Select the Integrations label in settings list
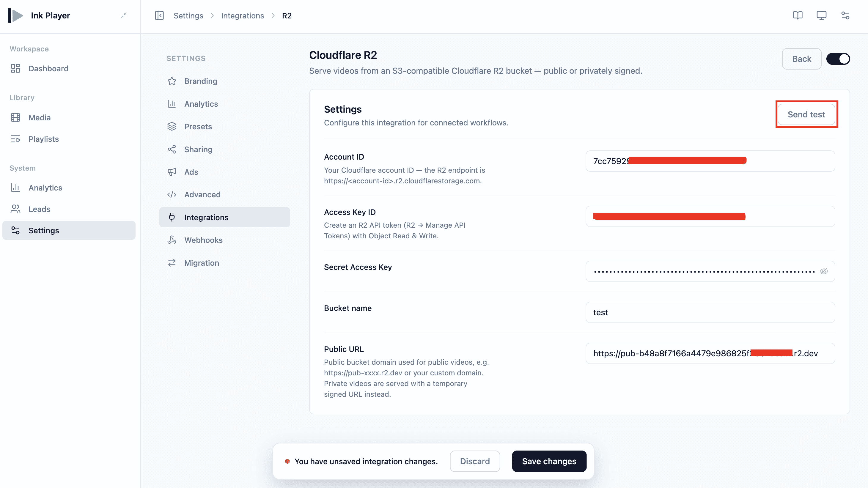The width and height of the screenshot is (868, 488). pyautogui.click(x=206, y=217)
